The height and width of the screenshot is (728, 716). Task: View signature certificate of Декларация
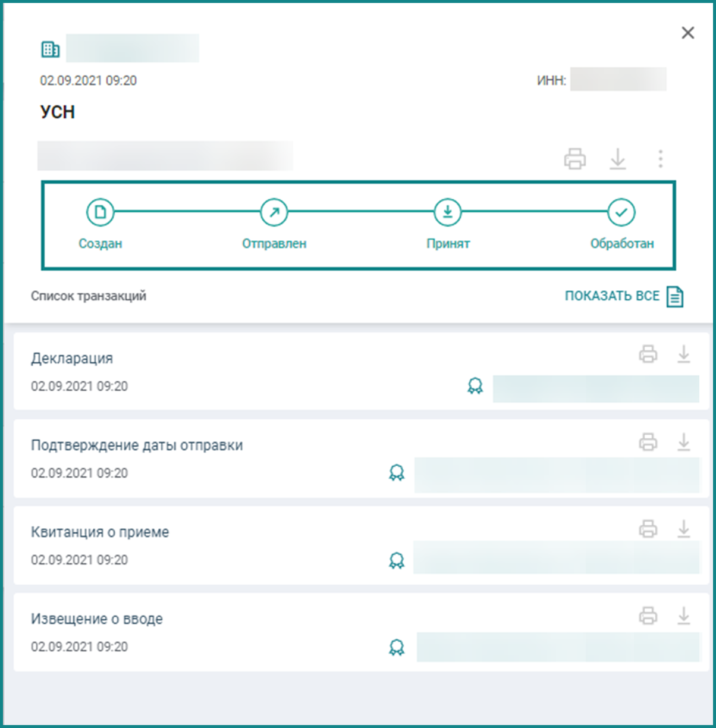pyautogui.click(x=475, y=387)
